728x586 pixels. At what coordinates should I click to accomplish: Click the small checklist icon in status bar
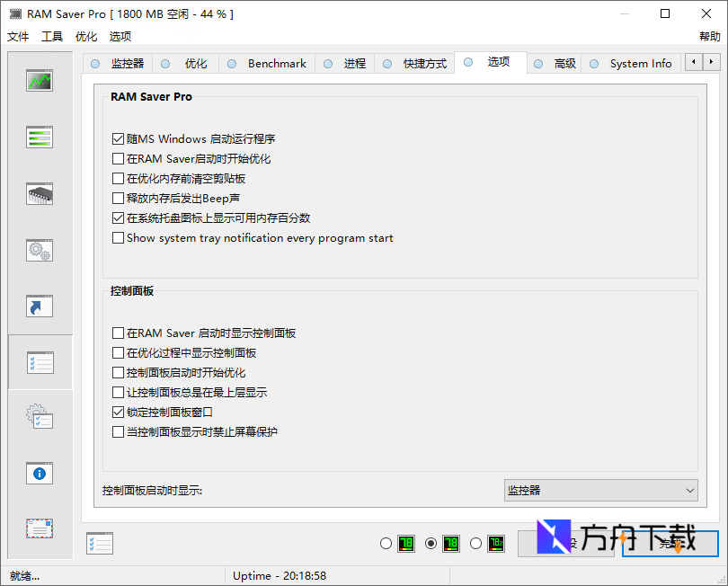99,543
